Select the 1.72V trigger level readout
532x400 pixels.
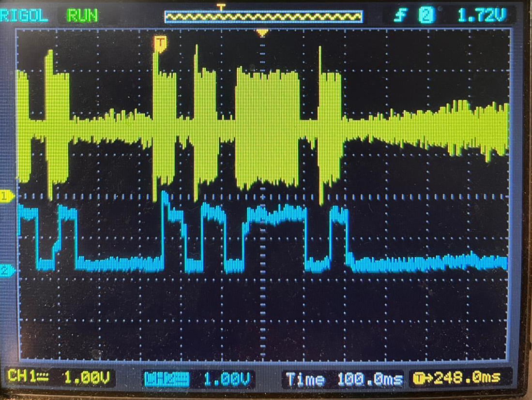481,16
